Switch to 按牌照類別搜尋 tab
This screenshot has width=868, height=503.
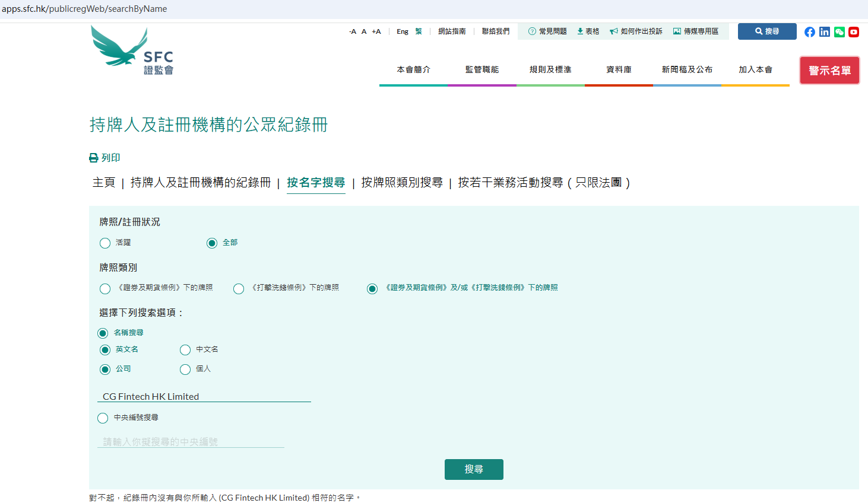click(x=402, y=183)
